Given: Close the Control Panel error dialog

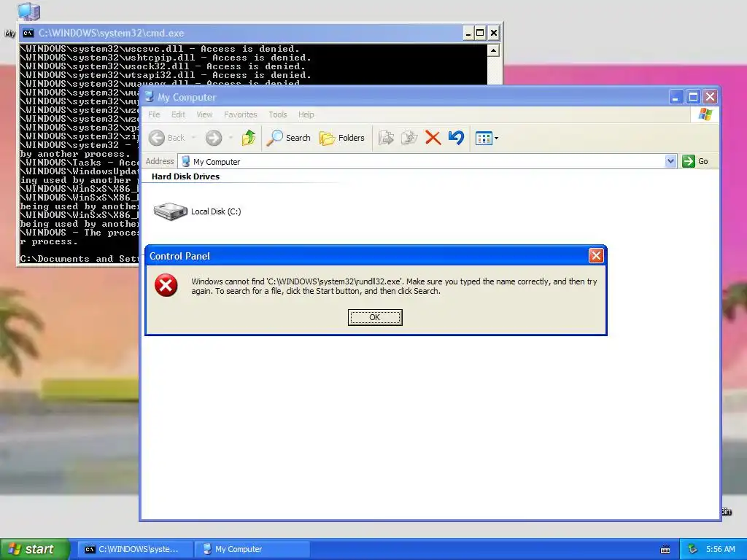Looking at the screenshot, I should 596,256.
